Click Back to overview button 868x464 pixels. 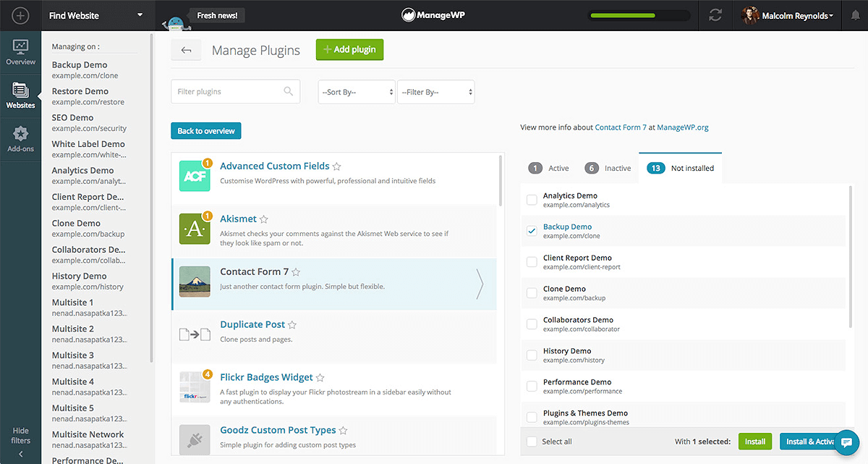point(206,131)
